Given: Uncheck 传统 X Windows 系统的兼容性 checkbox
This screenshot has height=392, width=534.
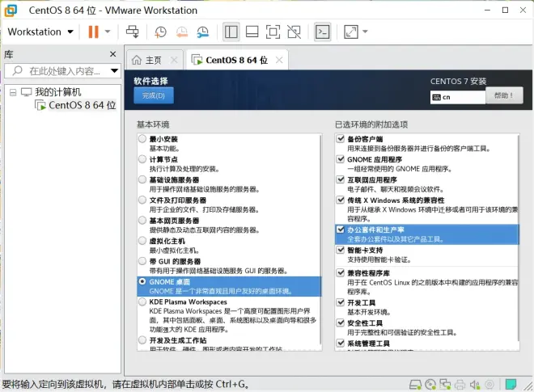Looking at the screenshot, I should 340,200.
